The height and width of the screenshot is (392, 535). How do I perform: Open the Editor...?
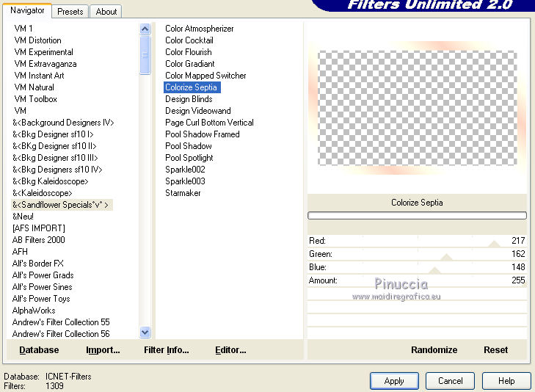(230, 350)
